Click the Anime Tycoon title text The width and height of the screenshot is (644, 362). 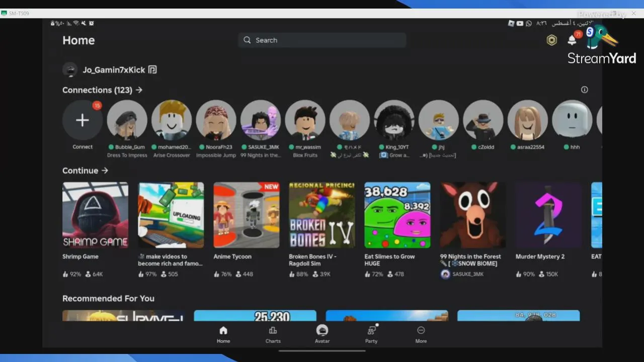click(232, 256)
